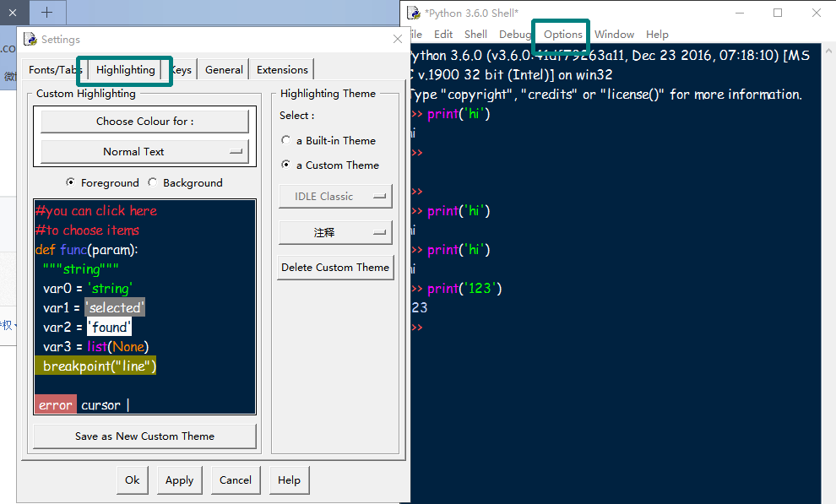836x504 pixels.
Task: Switch to the Highlighting tab
Action: (125, 70)
